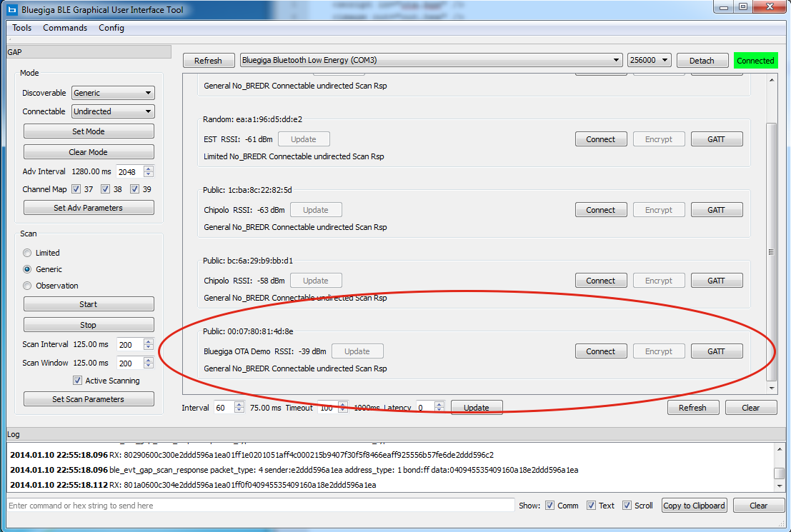This screenshot has height=532, width=791.
Task: Clear the log with bottom Clear button
Action: pos(759,506)
